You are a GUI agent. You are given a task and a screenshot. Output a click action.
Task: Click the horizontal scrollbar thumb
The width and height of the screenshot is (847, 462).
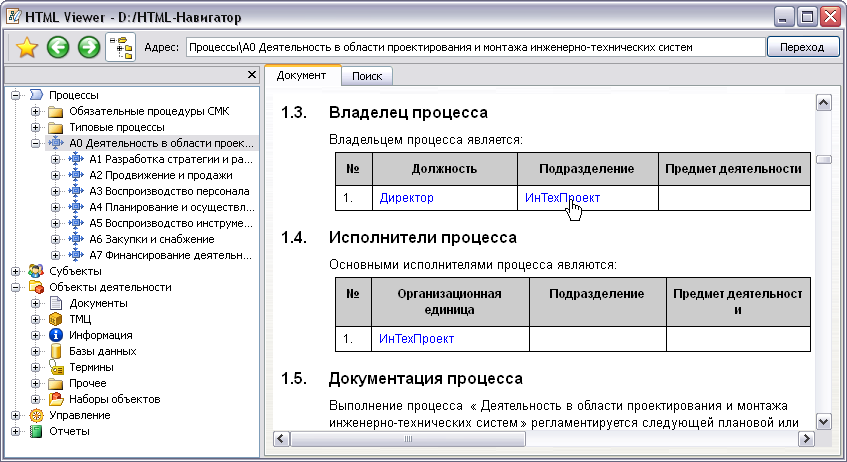(408, 439)
